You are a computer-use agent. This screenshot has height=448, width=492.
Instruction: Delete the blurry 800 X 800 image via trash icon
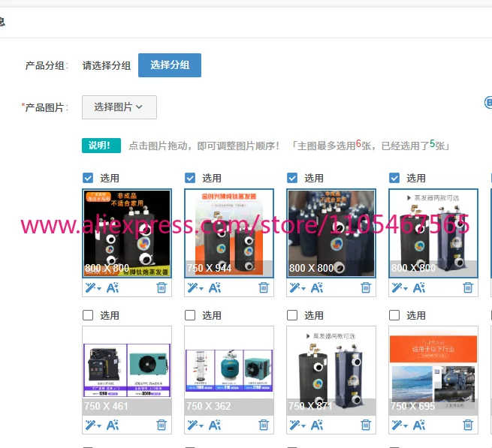click(366, 287)
